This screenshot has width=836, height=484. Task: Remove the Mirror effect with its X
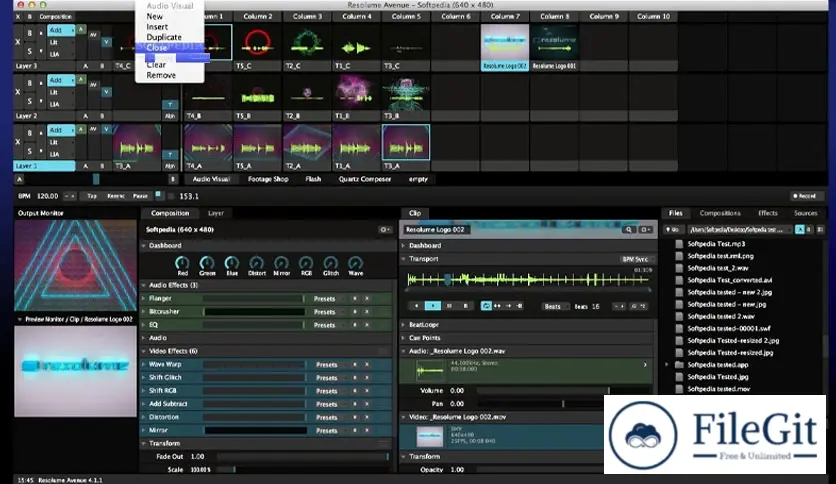tap(367, 430)
